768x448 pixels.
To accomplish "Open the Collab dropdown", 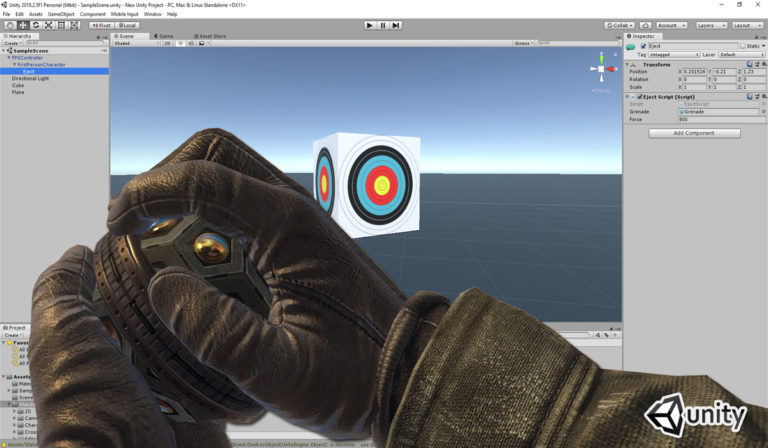I will click(620, 25).
